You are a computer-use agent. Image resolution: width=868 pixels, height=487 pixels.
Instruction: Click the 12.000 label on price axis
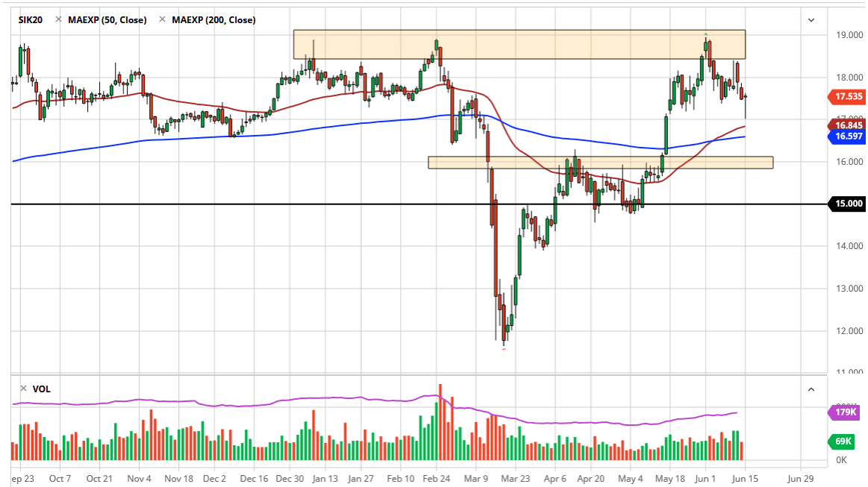pyautogui.click(x=849, y=331)
